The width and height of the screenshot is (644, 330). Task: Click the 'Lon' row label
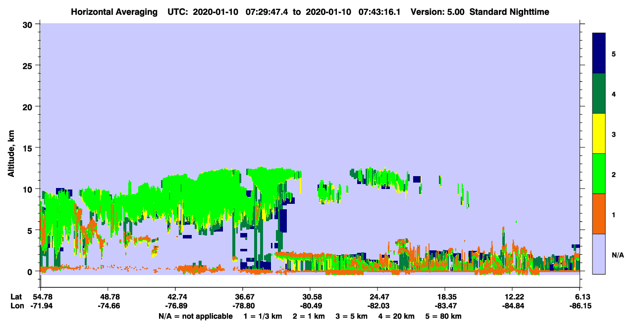16,306
